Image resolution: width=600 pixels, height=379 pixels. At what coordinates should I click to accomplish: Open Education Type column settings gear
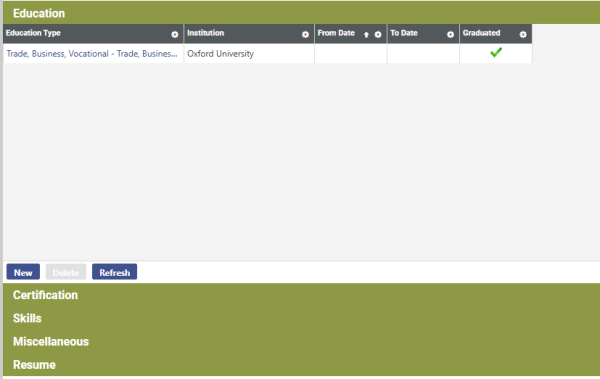point(174,34)
